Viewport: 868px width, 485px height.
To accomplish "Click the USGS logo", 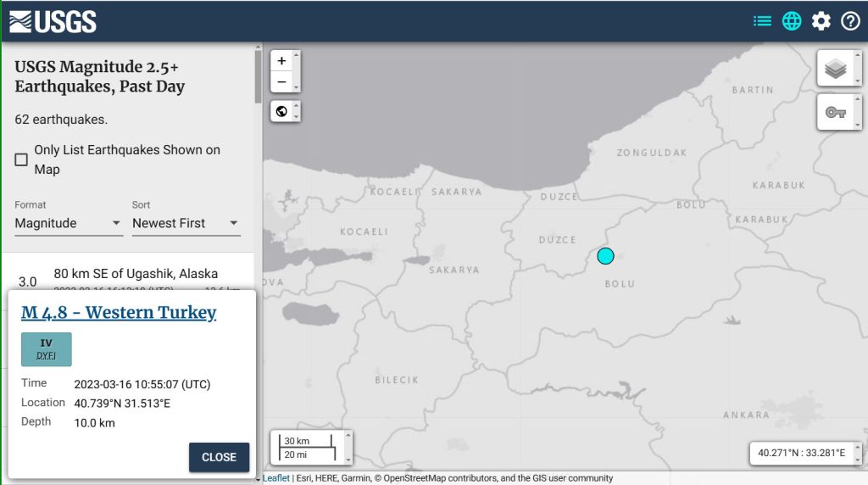I will 53,21.
